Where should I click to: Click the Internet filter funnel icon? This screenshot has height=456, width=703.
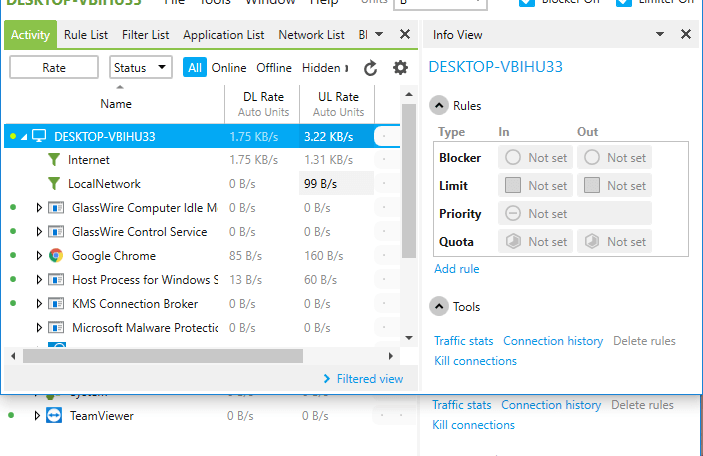pos(54,160)
